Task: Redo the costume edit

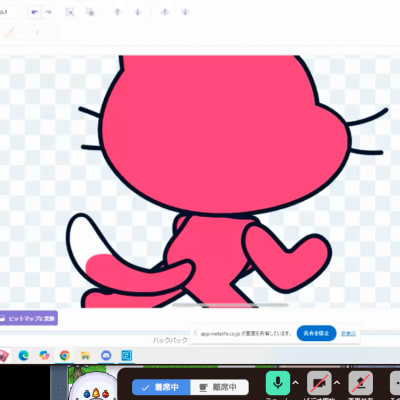Action: tap(48, 12)
